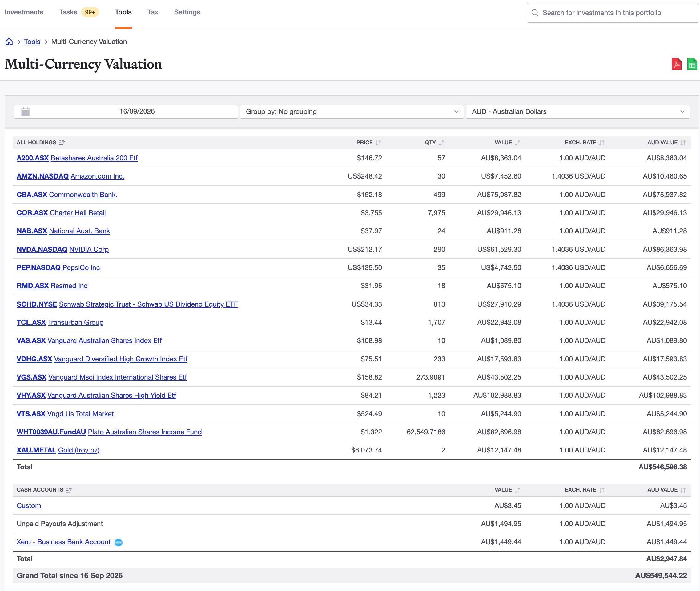The width and height of the screenshot is (700, 591).
Task: Open WHT0039AU Plato Australian Shares Income Fund
Action: pos(109,432)
